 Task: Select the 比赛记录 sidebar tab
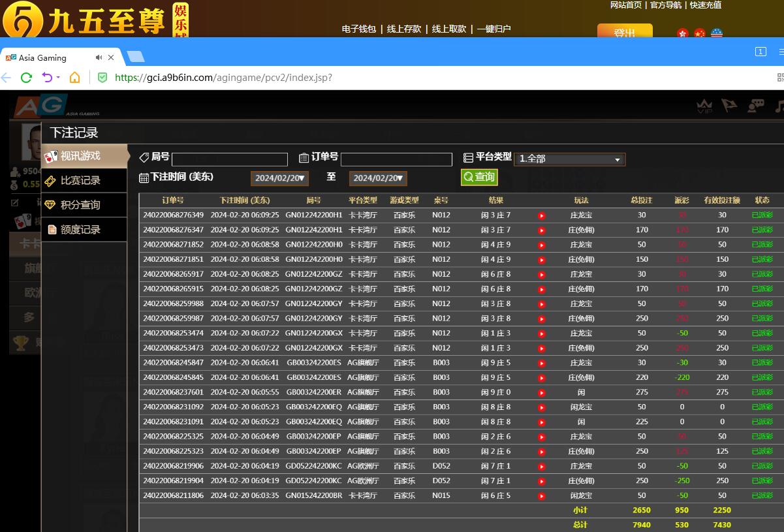click(80, 181)
